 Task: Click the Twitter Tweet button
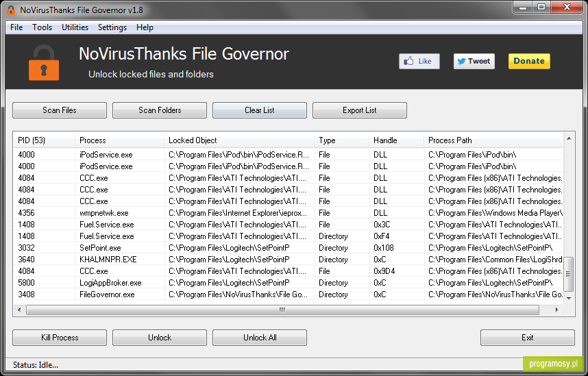coord(474,61)
